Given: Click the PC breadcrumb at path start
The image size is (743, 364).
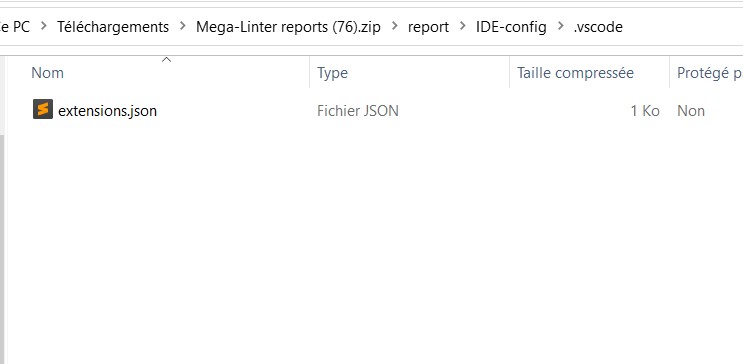Looking at the screenshot, I should pyautogui.click(x=15, y=27).
